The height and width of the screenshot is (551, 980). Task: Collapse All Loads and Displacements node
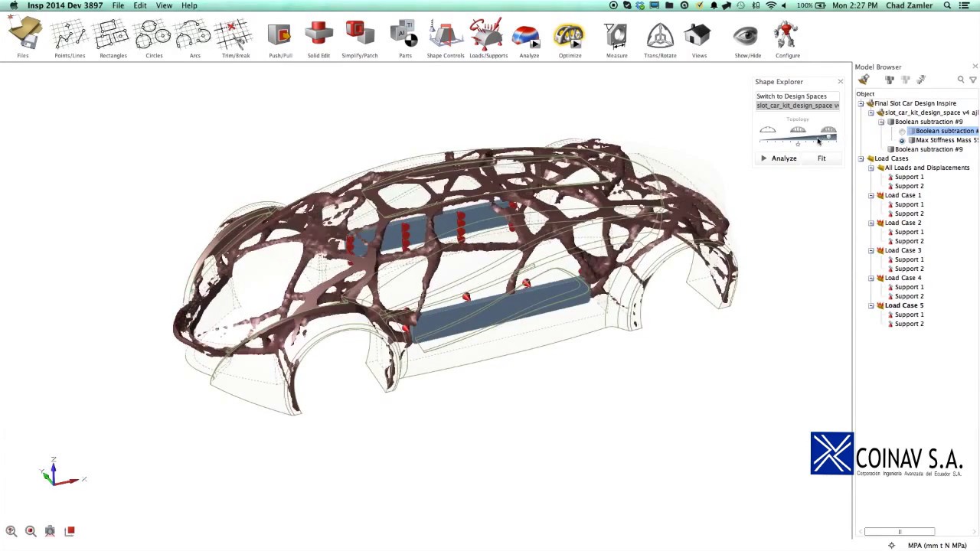click(871, 168)
